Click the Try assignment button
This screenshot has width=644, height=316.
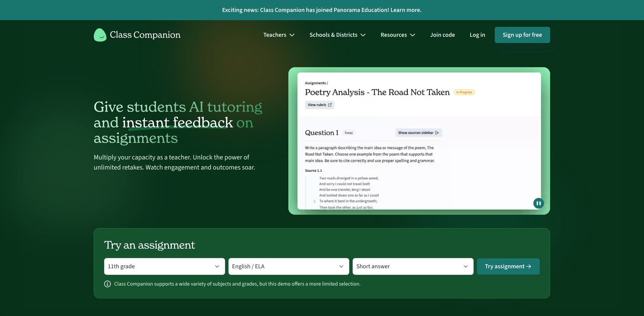point(508,266)
